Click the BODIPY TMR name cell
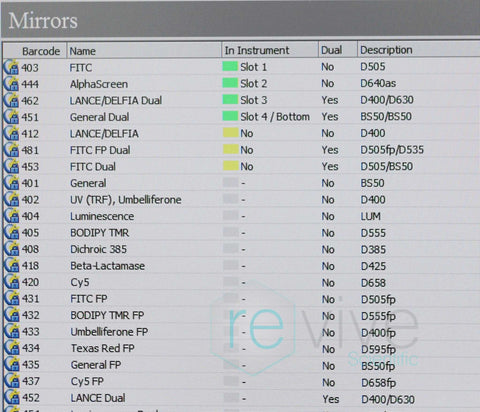Image resolution: width=480 pixels, height=412 pixels. 99,233
